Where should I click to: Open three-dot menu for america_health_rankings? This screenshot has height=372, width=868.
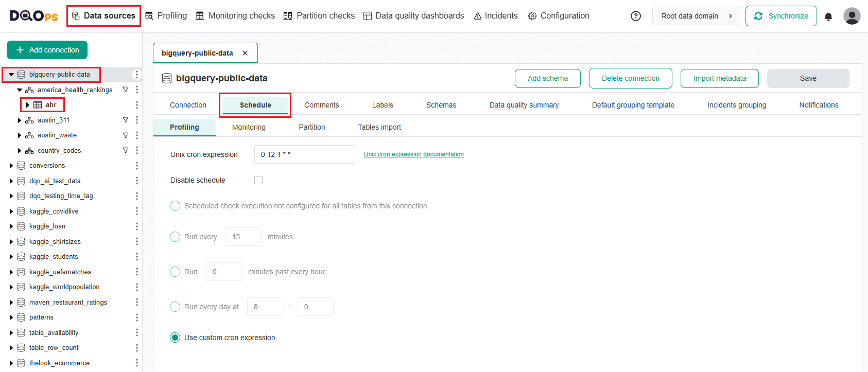[137, 90]
